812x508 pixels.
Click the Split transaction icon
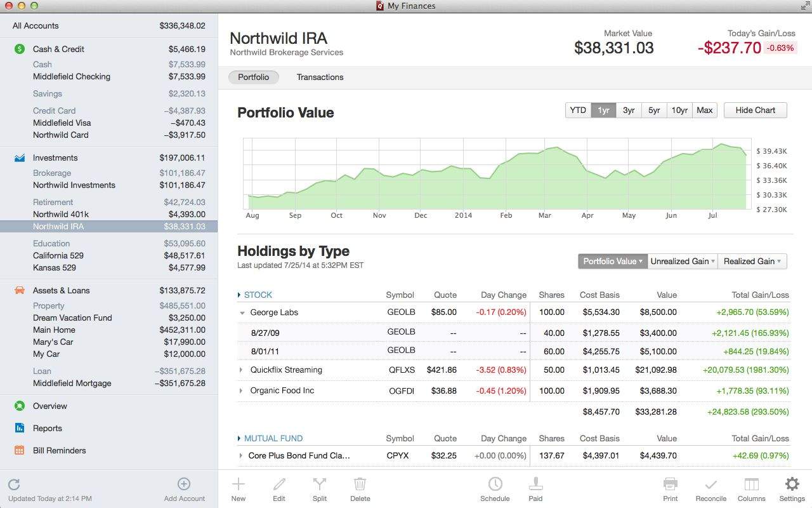click(320, 485)
